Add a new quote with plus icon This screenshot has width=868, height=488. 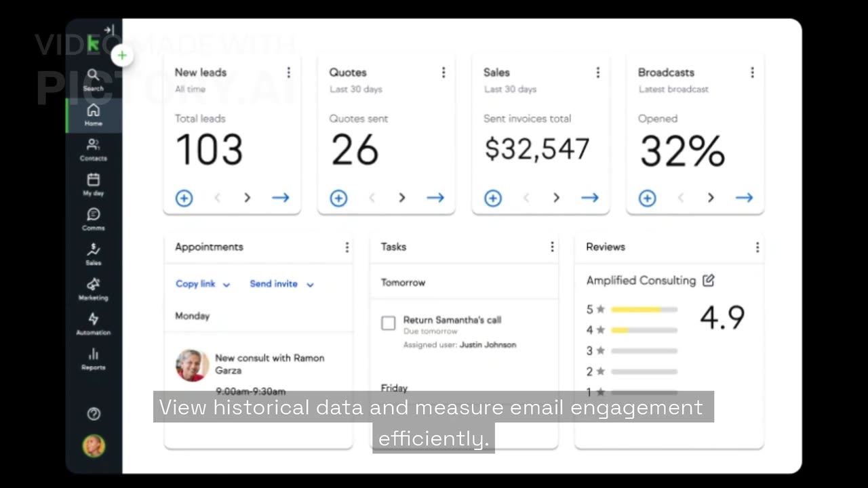[338, 198]
